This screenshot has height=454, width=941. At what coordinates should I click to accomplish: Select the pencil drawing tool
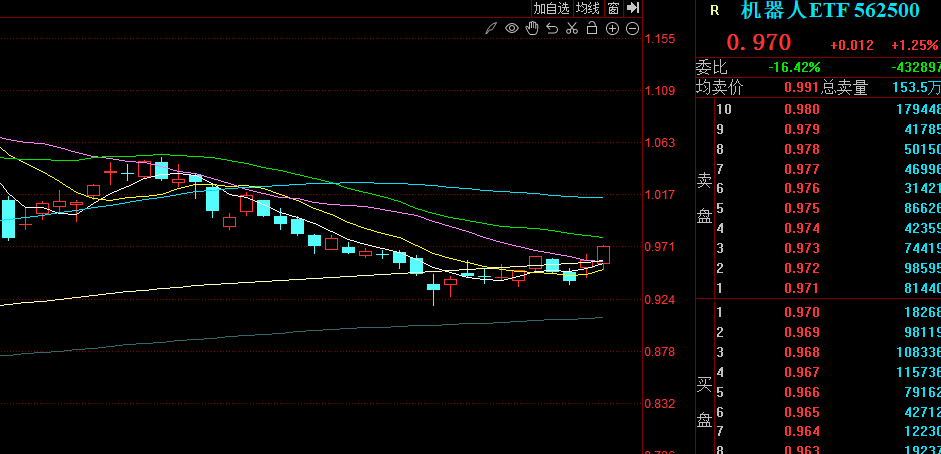(492, 28)
